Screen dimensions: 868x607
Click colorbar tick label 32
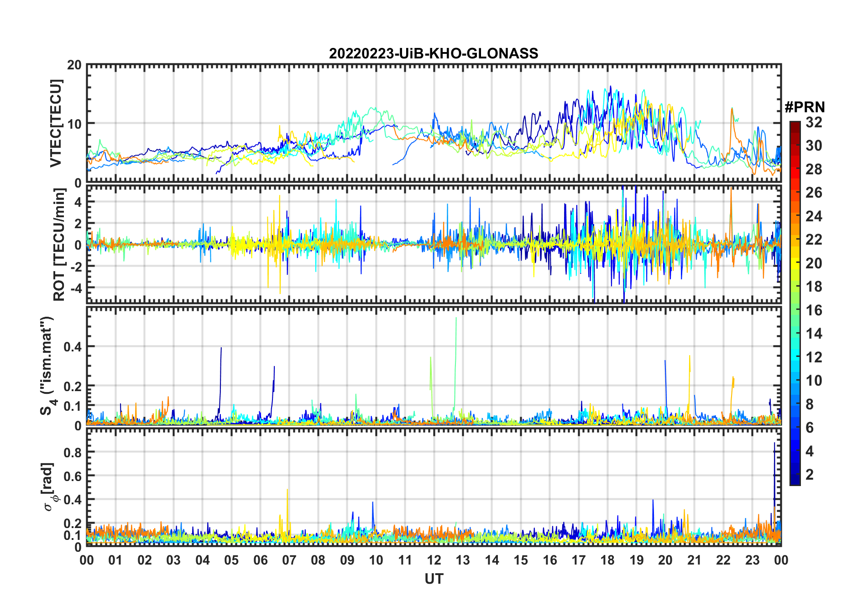(x=814, y=122)
